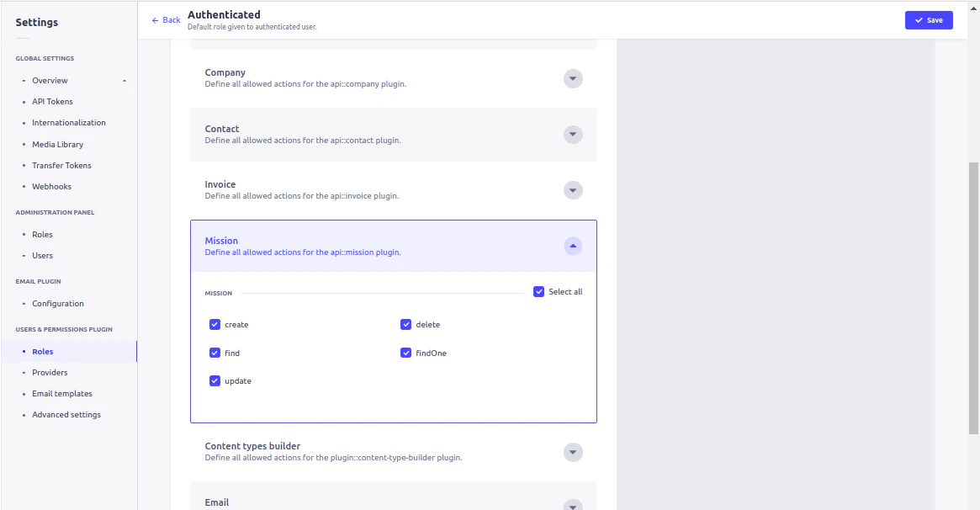Viewport: 980px width, 510px height.
Task: Open API Tokens settings
Action: click(51, 101)
